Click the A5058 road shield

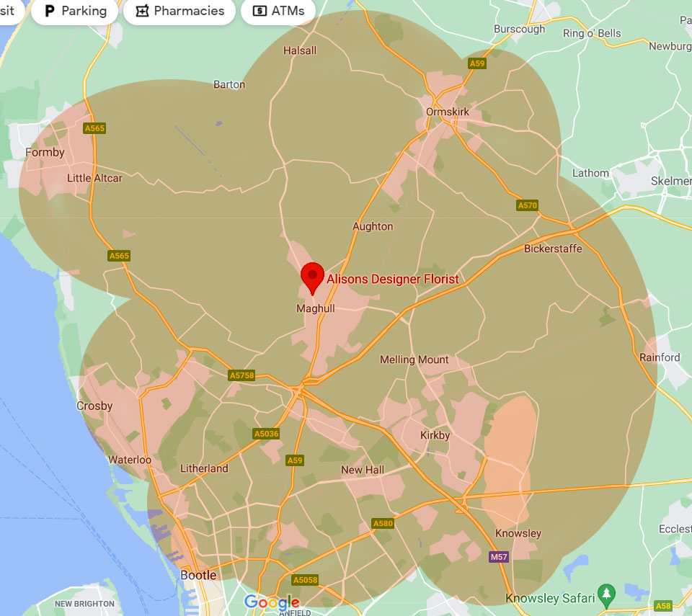(x=306, y=580)
